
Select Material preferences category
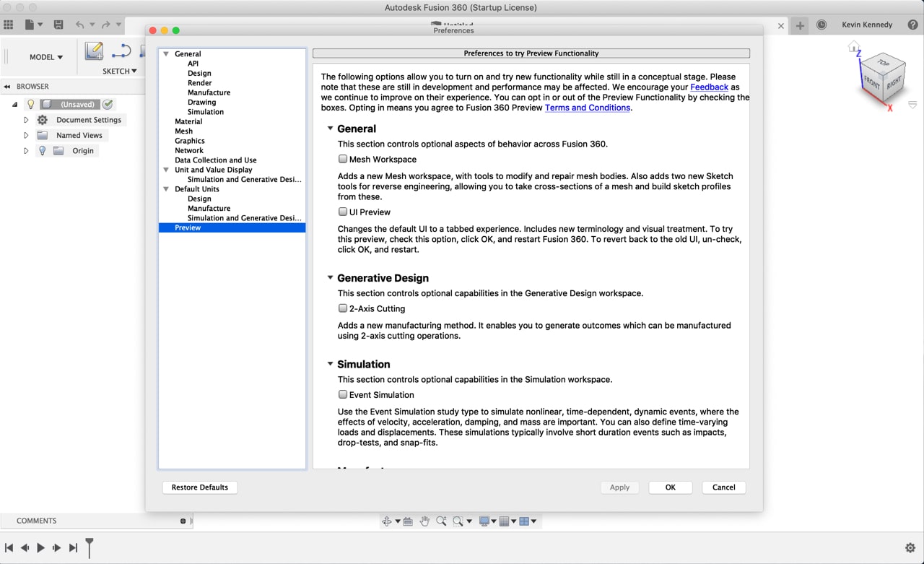(188, 121)
